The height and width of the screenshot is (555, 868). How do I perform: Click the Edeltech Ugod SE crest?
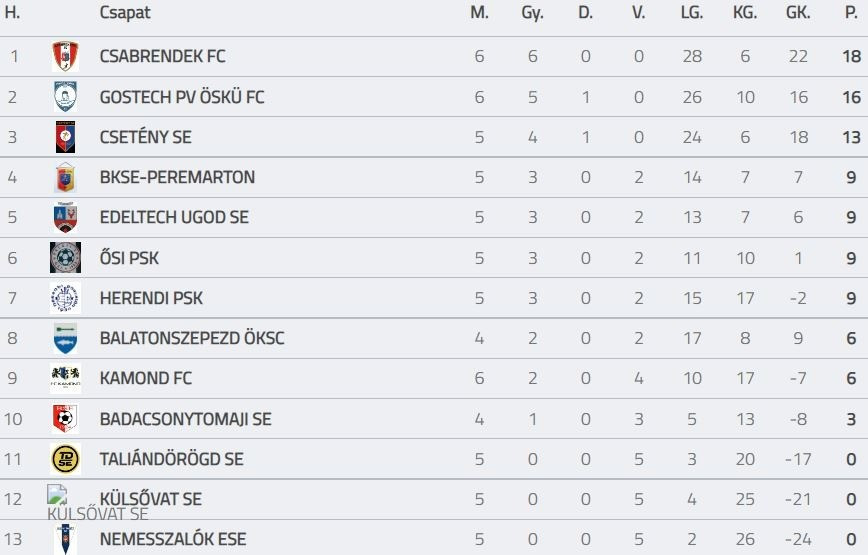coord(66,218)
